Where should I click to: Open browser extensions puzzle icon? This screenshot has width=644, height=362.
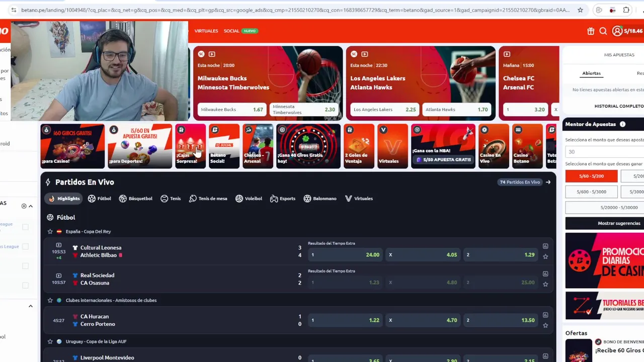point(626,10)
